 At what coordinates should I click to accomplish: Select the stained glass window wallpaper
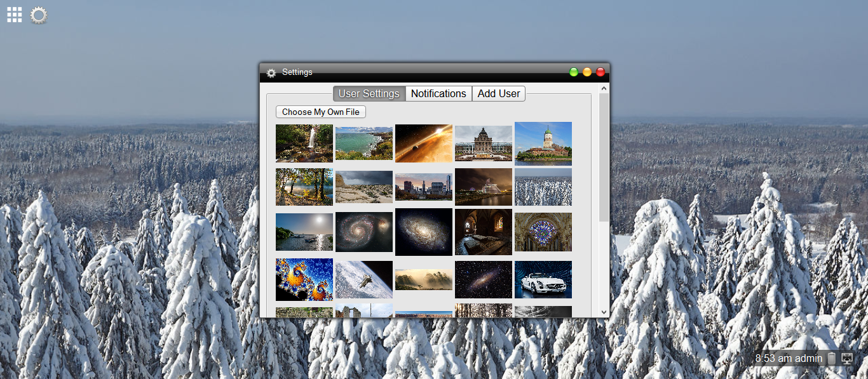(543, 232)
